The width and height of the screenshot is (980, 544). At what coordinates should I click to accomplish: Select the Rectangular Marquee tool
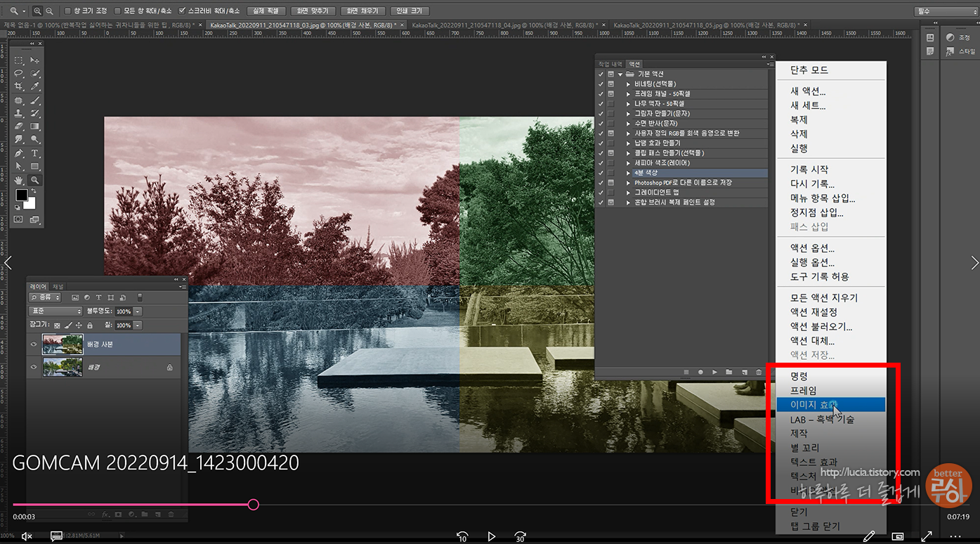[19, 60]
